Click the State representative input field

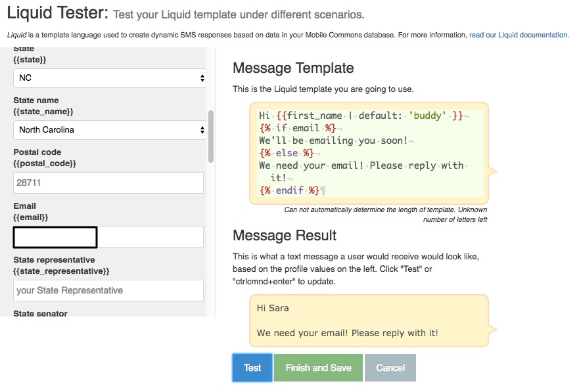coord(108,290)
